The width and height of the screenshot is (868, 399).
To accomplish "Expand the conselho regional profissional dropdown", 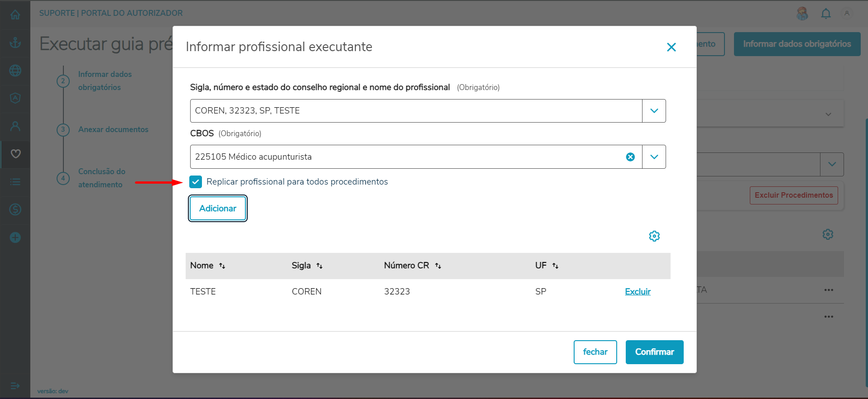I will click(x=654, y=111).
